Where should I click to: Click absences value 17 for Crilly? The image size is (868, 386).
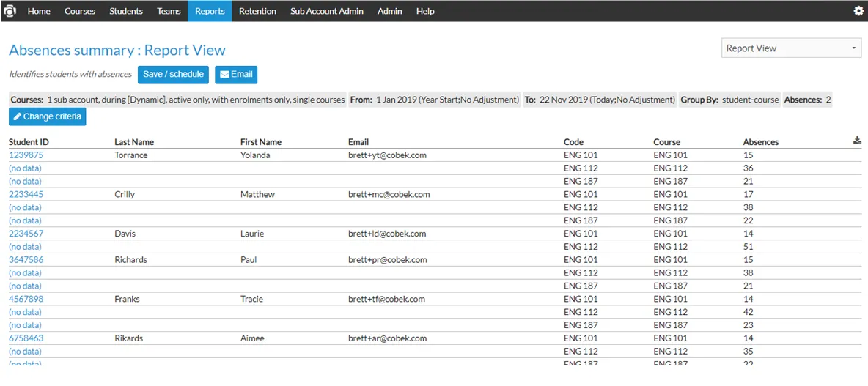click(748, 195)
